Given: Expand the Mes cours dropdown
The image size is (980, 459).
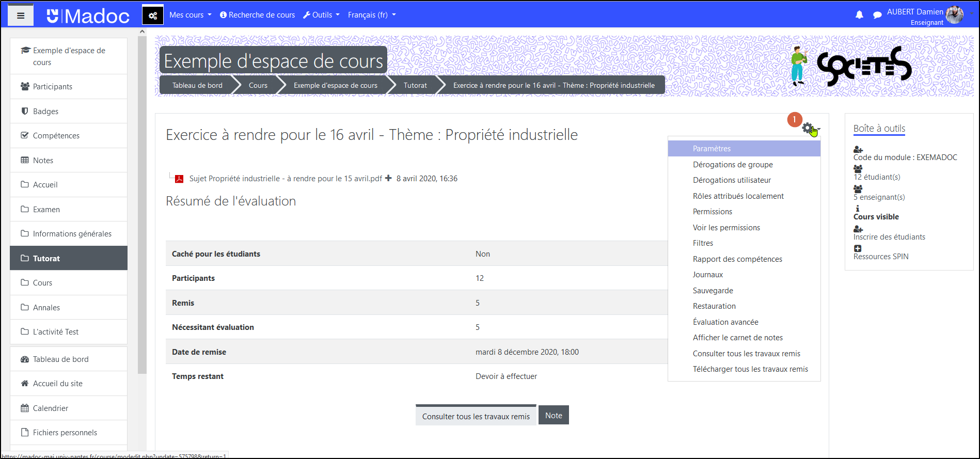Looking at the screenshot, I should 190,15.
